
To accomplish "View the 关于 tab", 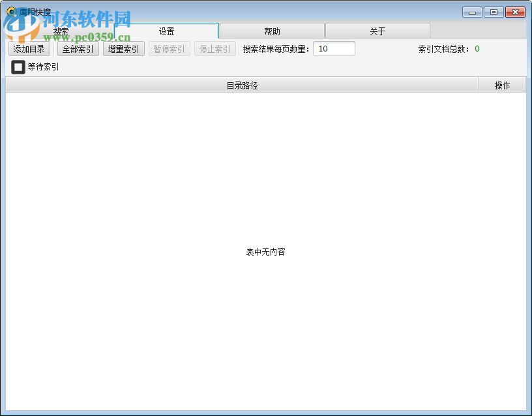I will click(377, 30).
